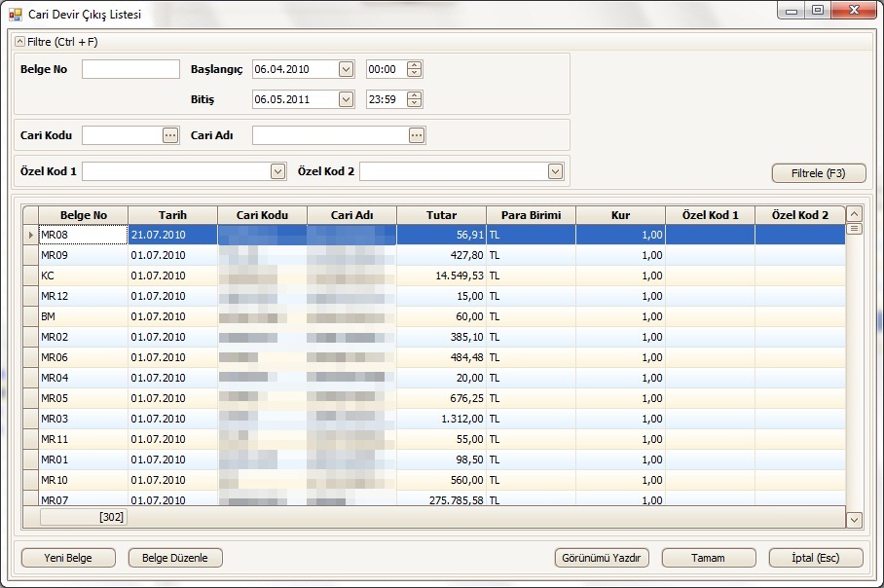Image resolution: width=884 pixels, height=588 pixels.
Task: Select the MR12 row cell
Action: point(84,296)
